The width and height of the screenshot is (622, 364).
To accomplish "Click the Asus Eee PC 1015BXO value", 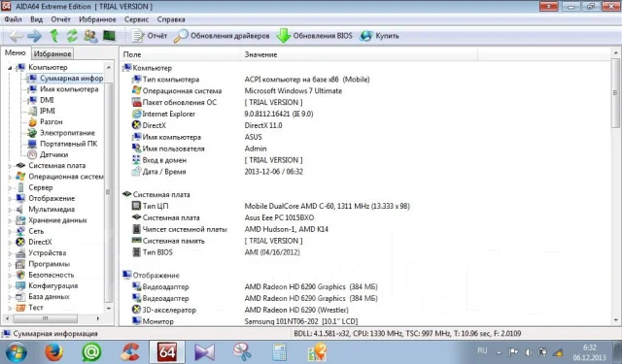I will 279,217.
